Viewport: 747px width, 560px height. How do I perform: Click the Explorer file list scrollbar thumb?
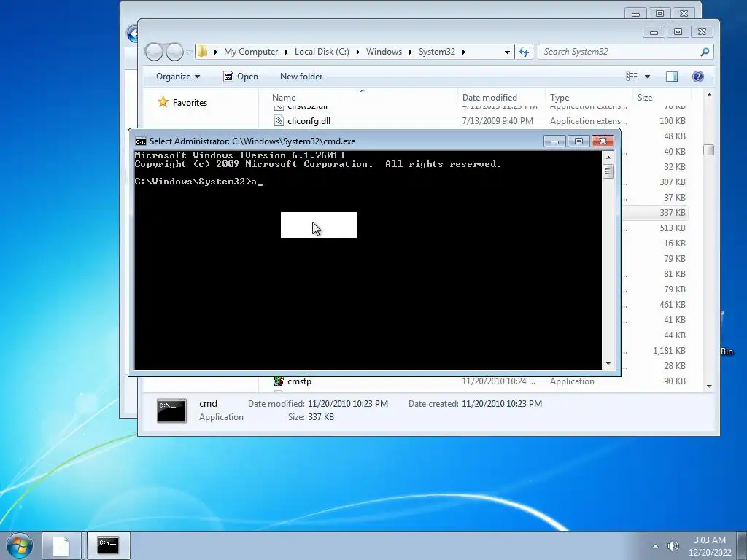click(709, 150)
